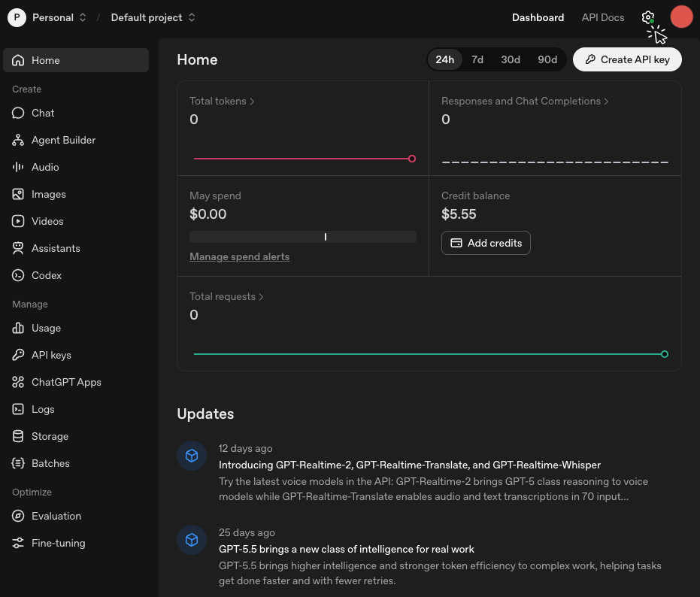Expand Total requests details chevron

coord(261,297)
